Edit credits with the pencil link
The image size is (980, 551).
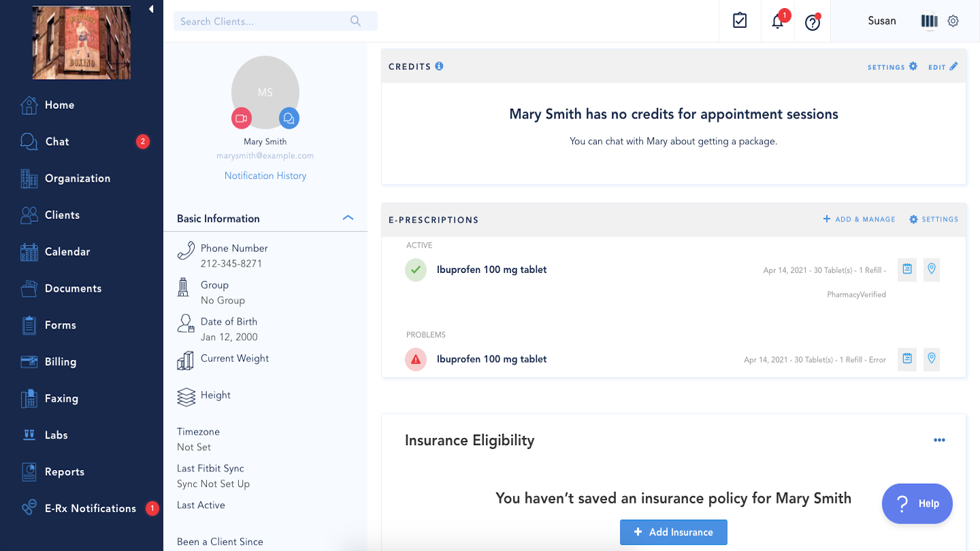tap(943, 67)
